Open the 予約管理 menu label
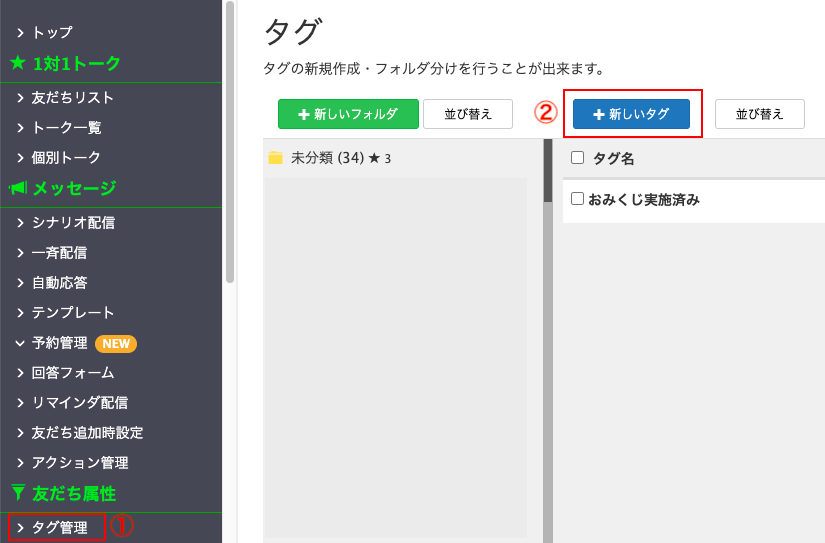Screen dimensions: 825x543 (59, 343)
